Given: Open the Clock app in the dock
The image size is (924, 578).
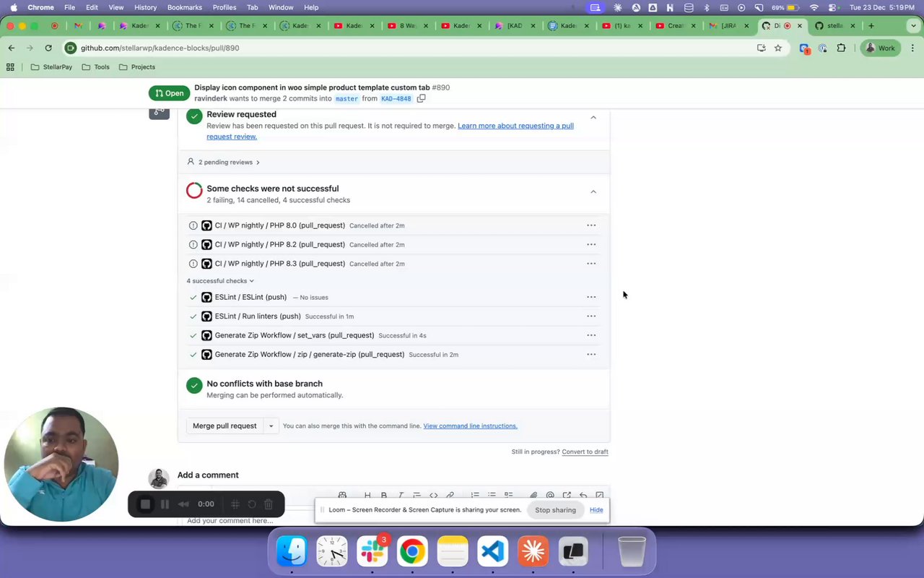Looking at the screenshot, I should 332,552.
